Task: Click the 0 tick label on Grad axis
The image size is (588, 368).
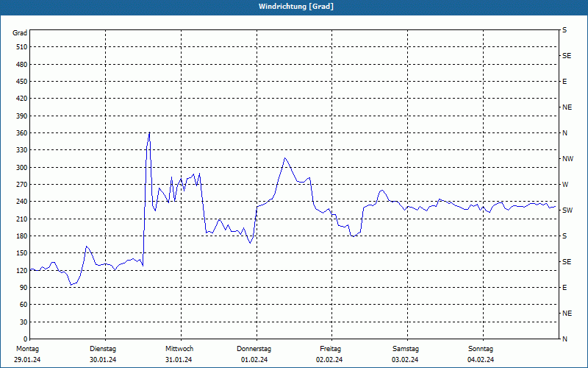Action: click(25, 339)
